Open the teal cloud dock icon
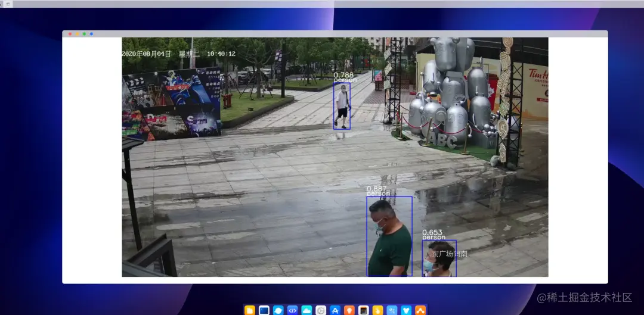This screenshot has height=315, width=644. pyautogui.click(x=307, y=310)
